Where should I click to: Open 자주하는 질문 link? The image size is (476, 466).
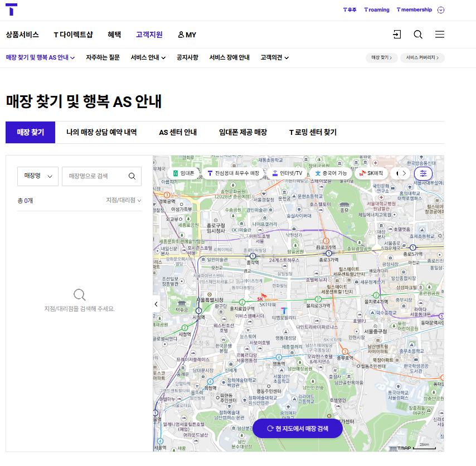[103, 57]
